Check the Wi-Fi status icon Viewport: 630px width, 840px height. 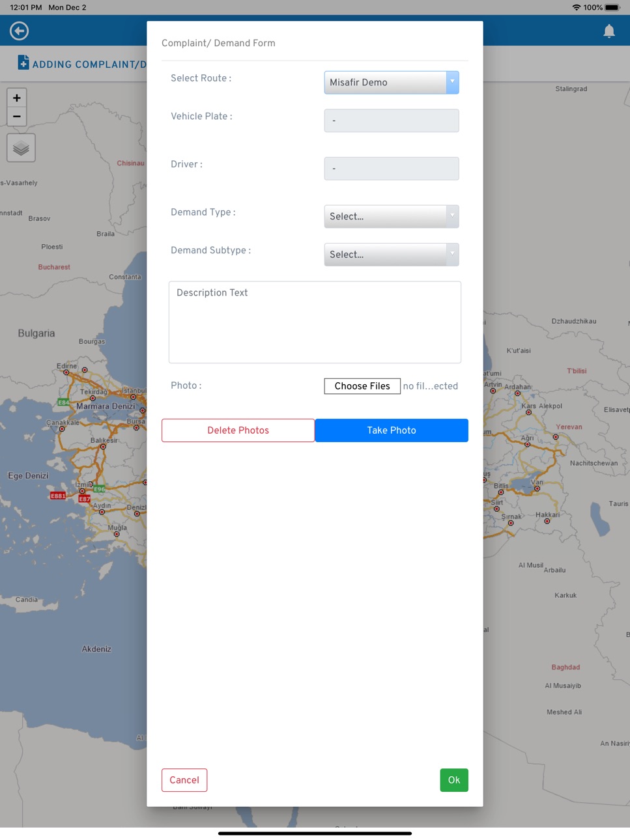point(577,7)
